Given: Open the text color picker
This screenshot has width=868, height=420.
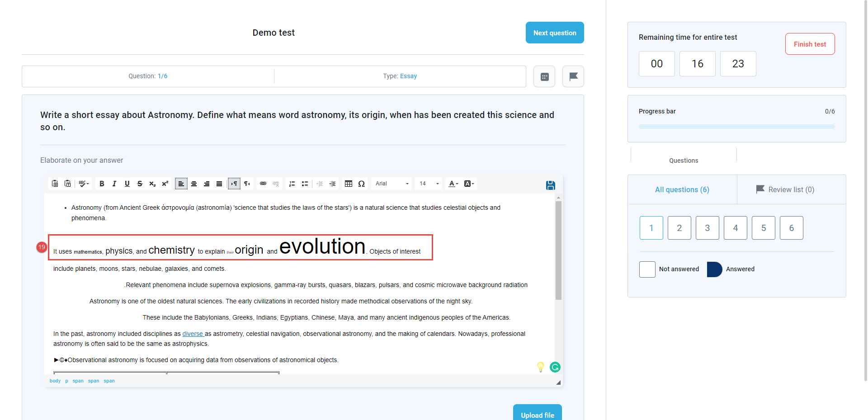Looking at the screenshot, I should (453, 184).
